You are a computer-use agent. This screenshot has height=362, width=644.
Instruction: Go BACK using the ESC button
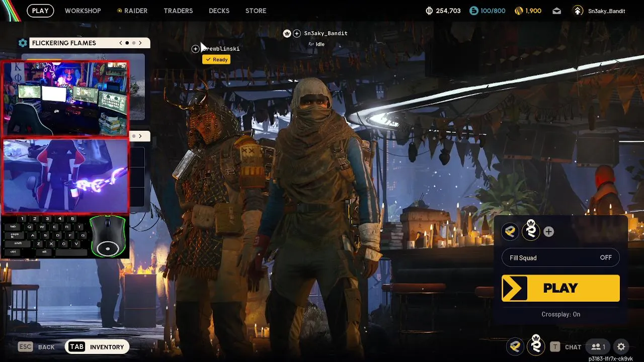point(36,347)
